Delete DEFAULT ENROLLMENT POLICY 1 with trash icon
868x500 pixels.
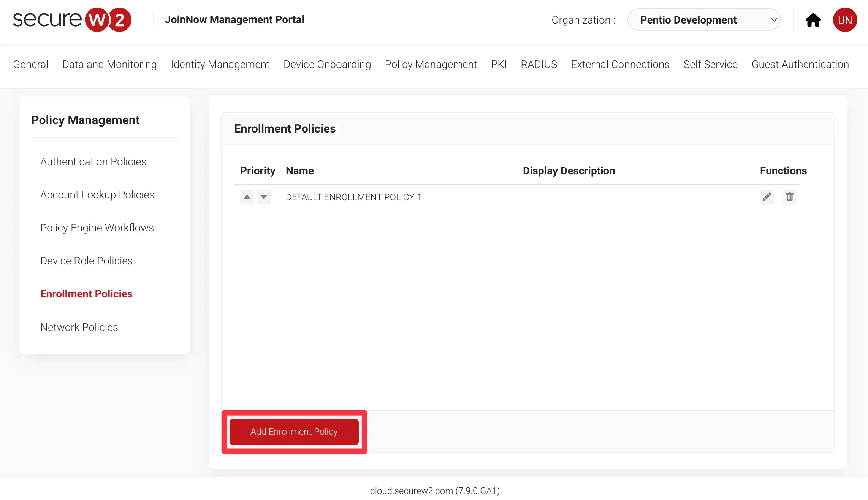[789, 197]
